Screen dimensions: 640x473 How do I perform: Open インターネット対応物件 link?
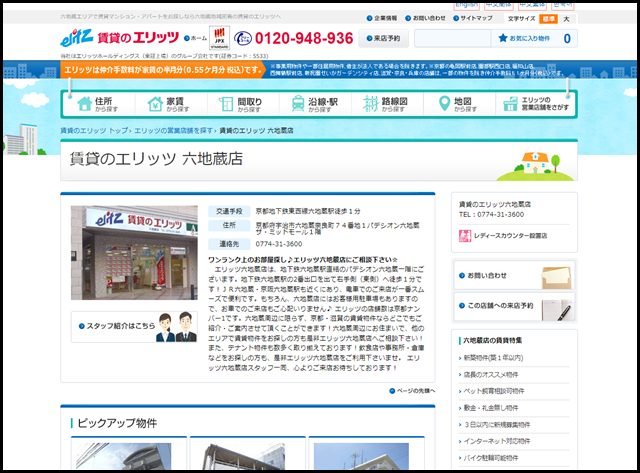496,441
